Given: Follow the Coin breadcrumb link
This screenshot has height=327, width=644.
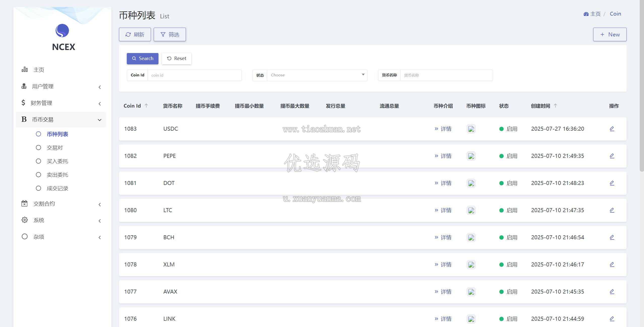Looking at the screenshot, I should point(615,14).
